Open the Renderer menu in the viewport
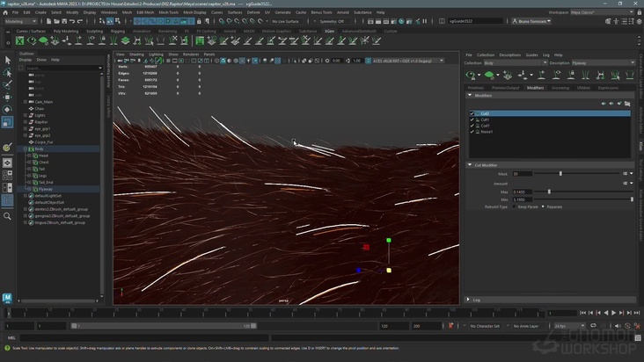Screen dimensions: 644x362 click(x=190, y=54)
